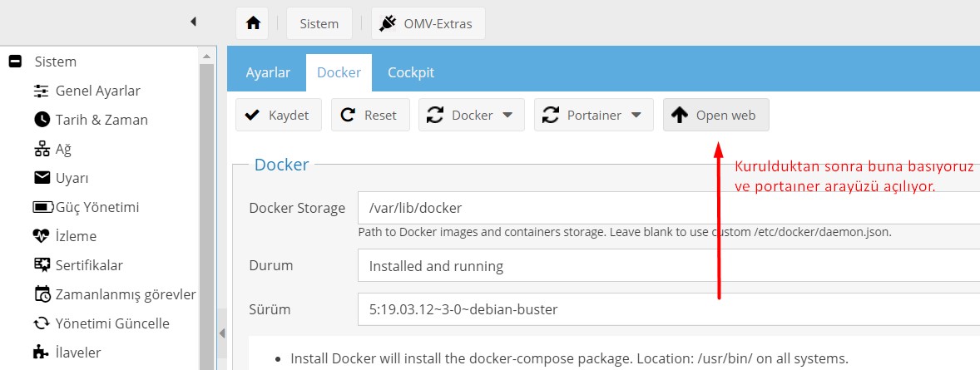Click the Docker Storage path field
This screenshot has width=980, height=370.
[669, 208]
